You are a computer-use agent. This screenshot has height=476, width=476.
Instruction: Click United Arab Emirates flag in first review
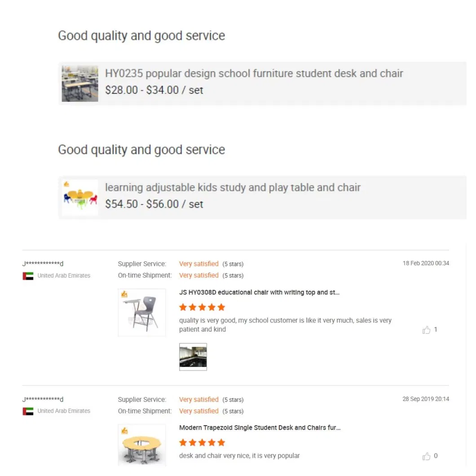click(x=28, y=276)
